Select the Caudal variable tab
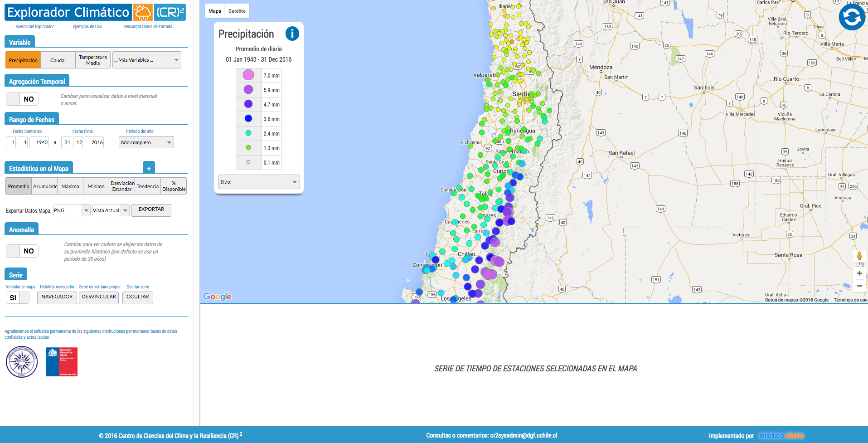This screenshot has width=868, height=443. pos(58,60)
